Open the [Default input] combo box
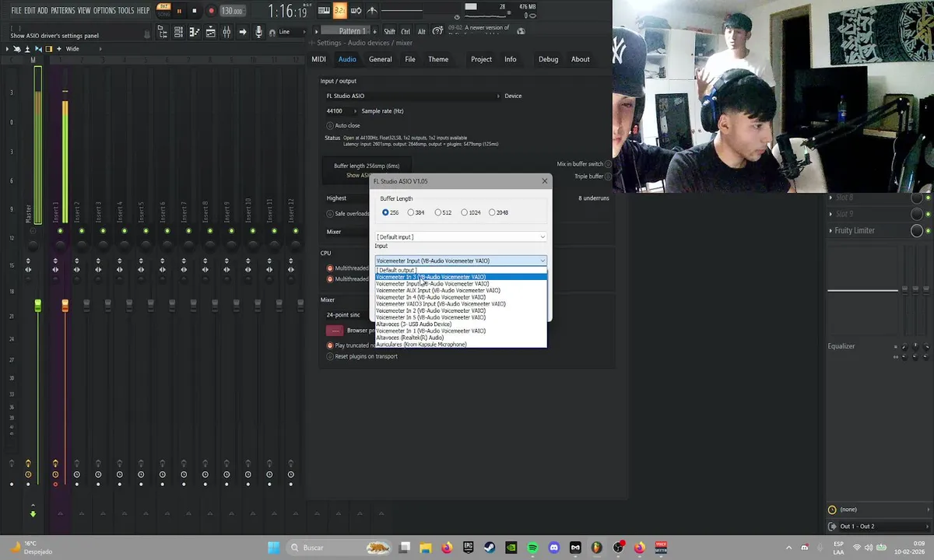934x560 pixels. point(461,236)
